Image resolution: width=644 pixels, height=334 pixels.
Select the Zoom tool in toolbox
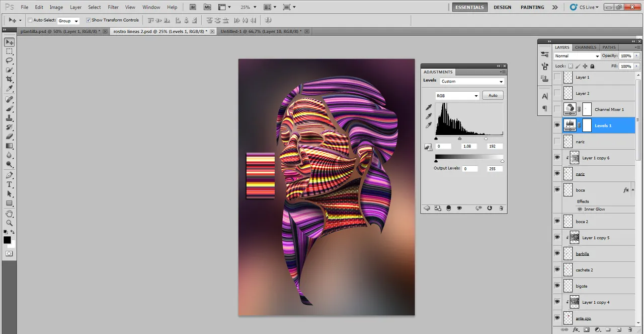(x=9, y=223)
